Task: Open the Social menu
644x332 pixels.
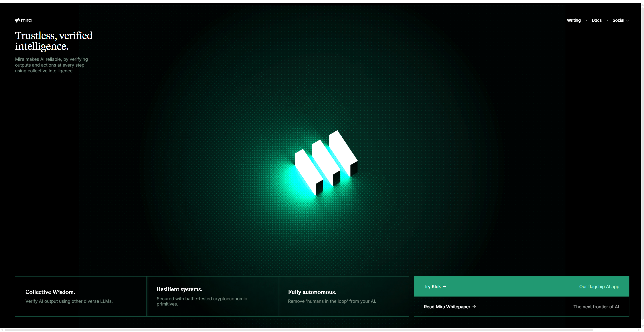Action: 618,20
